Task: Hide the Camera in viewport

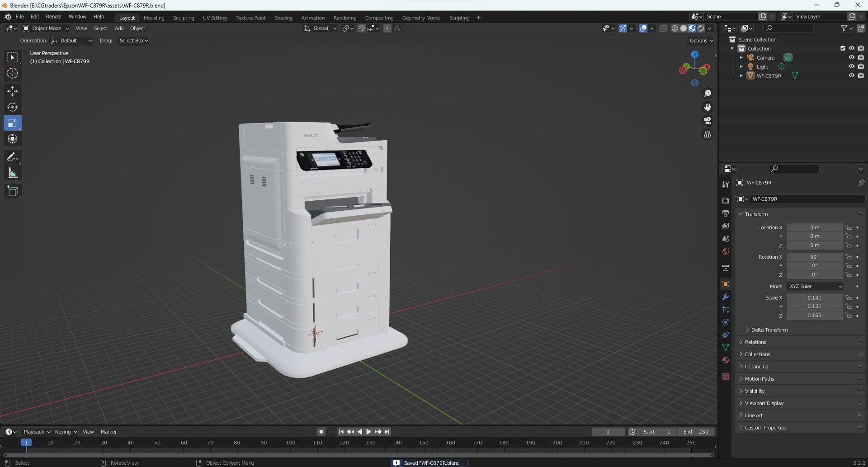Action: click(x=851, y=57)
